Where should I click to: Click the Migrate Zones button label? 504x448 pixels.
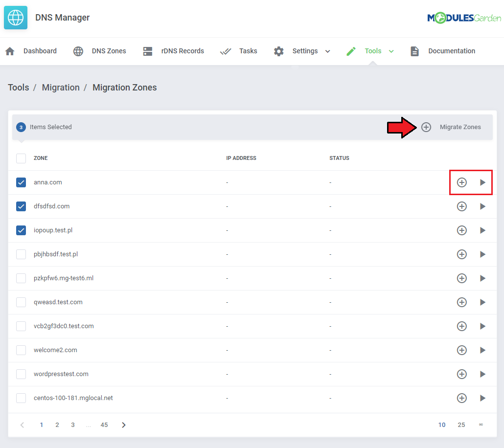pyautogui.click(x=460, y=127)
